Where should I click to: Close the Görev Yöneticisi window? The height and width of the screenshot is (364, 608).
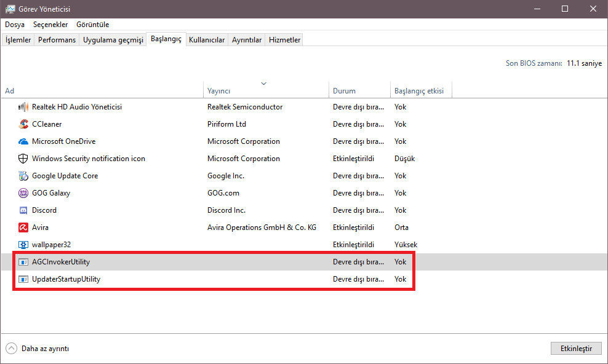(x=593, y=9)
